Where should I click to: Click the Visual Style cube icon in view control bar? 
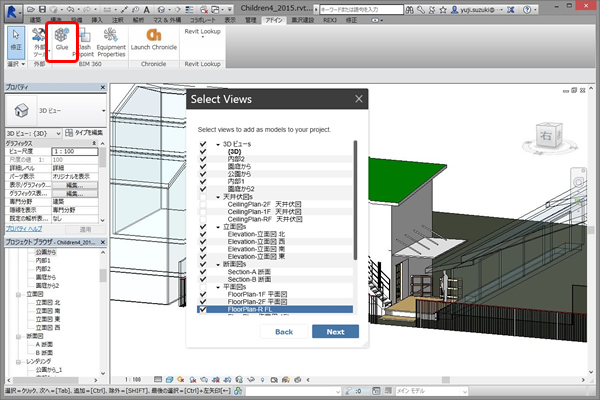click(170, 380)
